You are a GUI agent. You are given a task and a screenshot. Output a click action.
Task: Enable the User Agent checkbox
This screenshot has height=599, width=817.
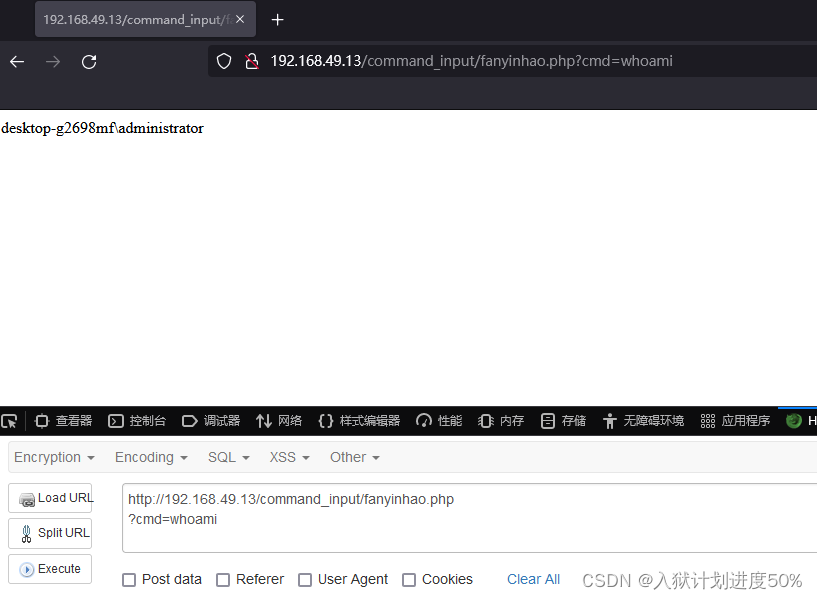tap(305, 580)
